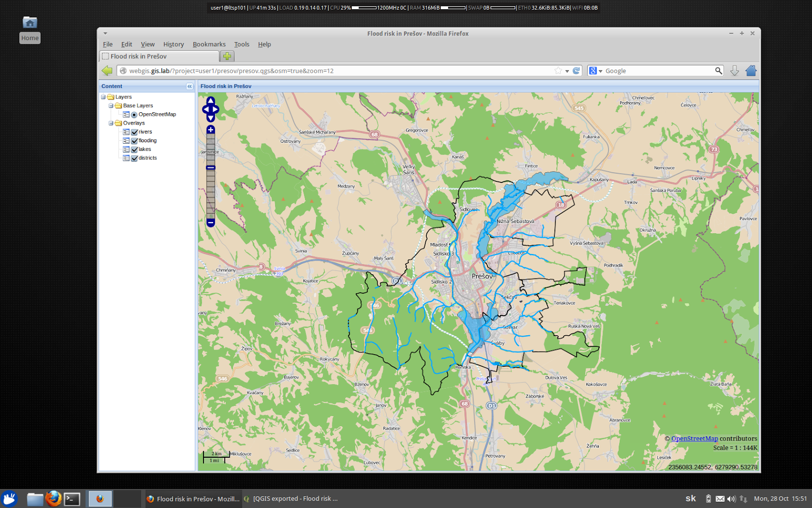Click the districts layer legend icon
This screenshot has width=812, height=508.
coord(126,158)
